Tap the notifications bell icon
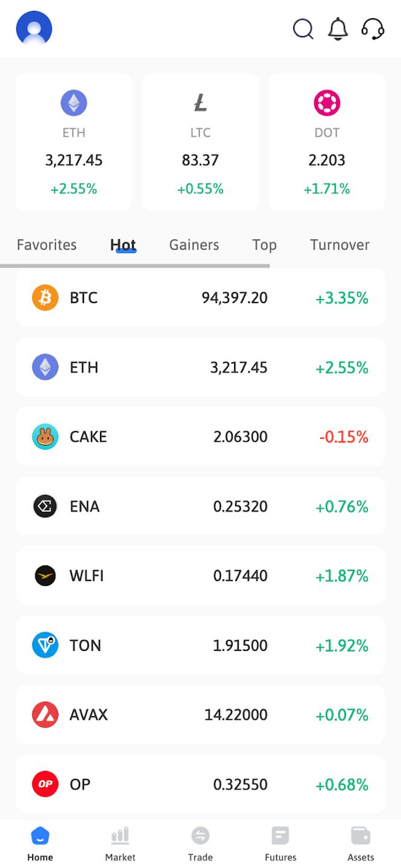The width and height of the screenshot is (401, 868). (x=338, y=29)
